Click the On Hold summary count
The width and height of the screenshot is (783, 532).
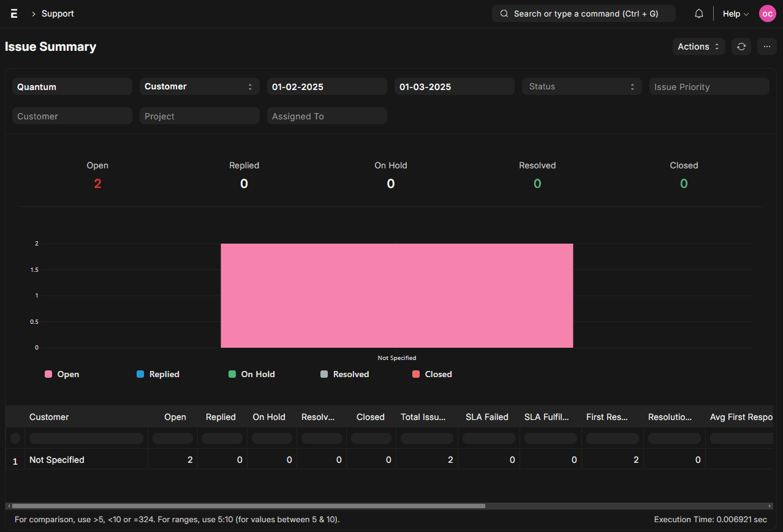[391, 184]
